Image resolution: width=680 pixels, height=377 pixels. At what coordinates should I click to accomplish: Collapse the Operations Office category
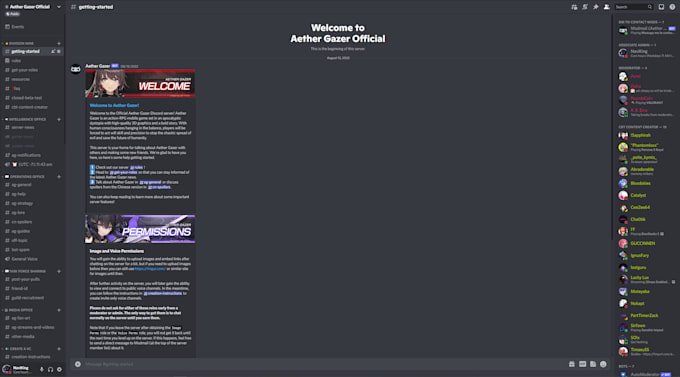coord(25,177)
